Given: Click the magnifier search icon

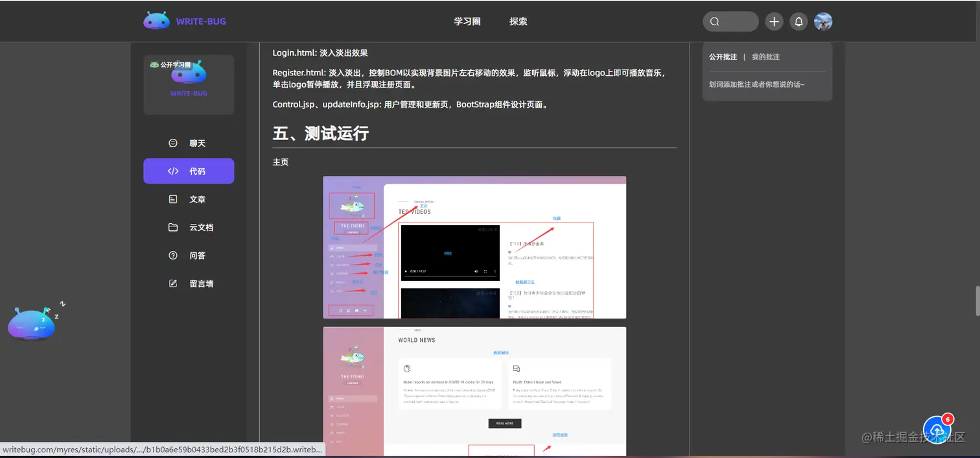Looking at the screenshot, I should (x=714, y=21).
